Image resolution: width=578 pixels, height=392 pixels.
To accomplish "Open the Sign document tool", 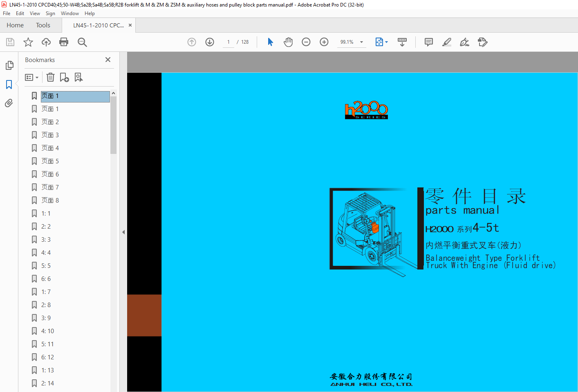I will [x=465, y=42].
